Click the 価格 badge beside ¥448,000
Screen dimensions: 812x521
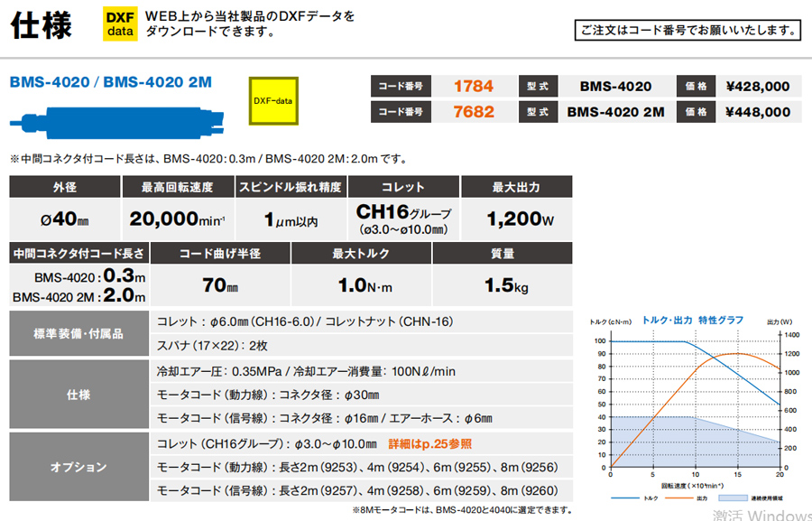coord(696,111)
